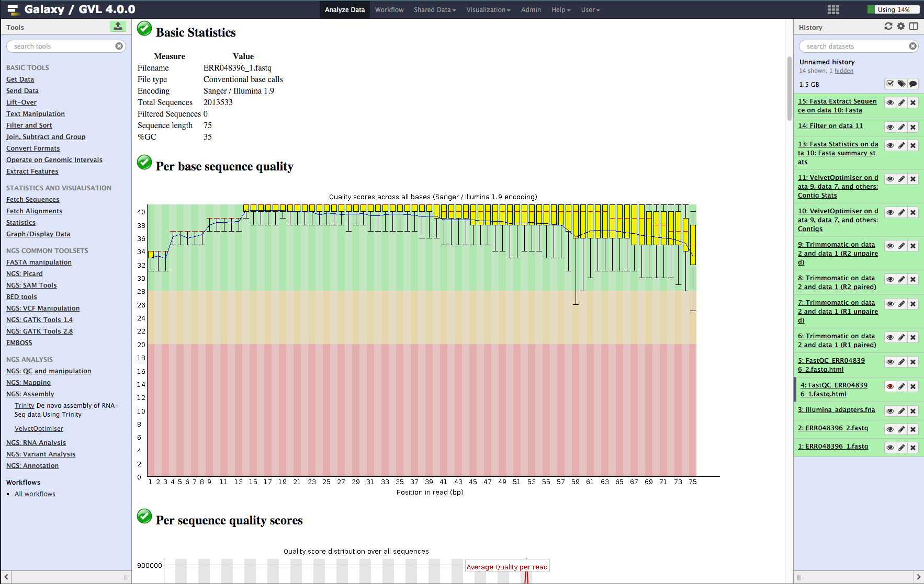Image resolution: width=924 pixels, height=584 pixels.
Task: Expand the Visualization dropdown menu
Action: coord(488,9)
